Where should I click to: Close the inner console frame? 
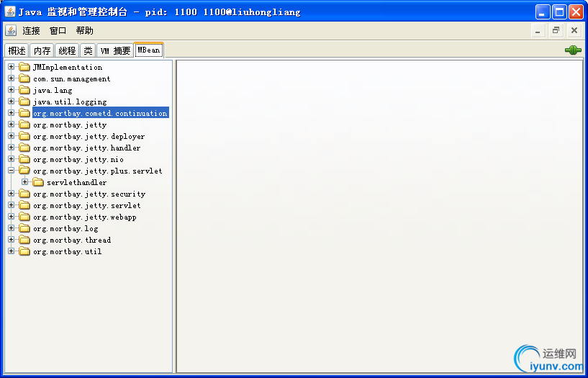574,31
